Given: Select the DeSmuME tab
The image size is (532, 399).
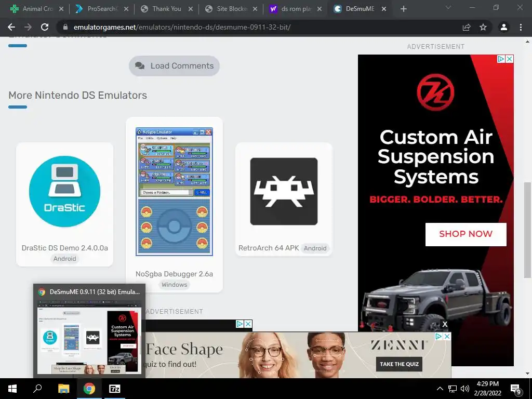Looking at the screenshot, I should 354,9.
